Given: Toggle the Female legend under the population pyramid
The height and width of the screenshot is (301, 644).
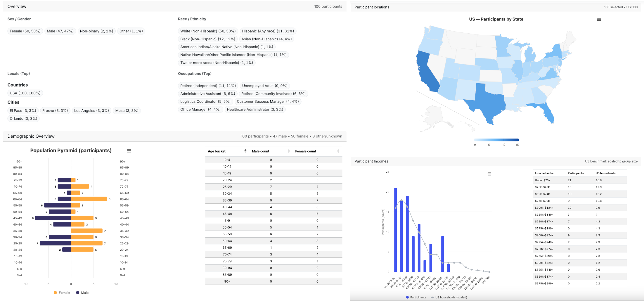Looking at the screenshot, I should coord(62,293).
